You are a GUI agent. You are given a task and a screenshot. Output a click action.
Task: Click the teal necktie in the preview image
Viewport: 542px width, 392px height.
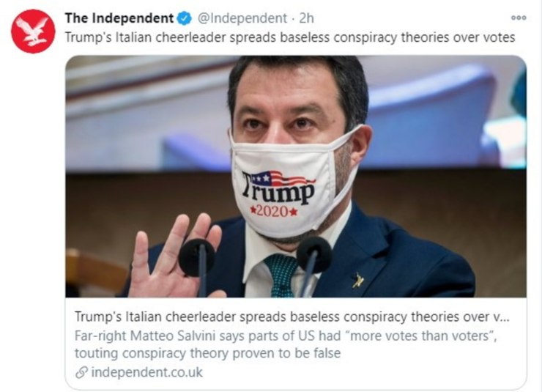[x=282, y=275]
